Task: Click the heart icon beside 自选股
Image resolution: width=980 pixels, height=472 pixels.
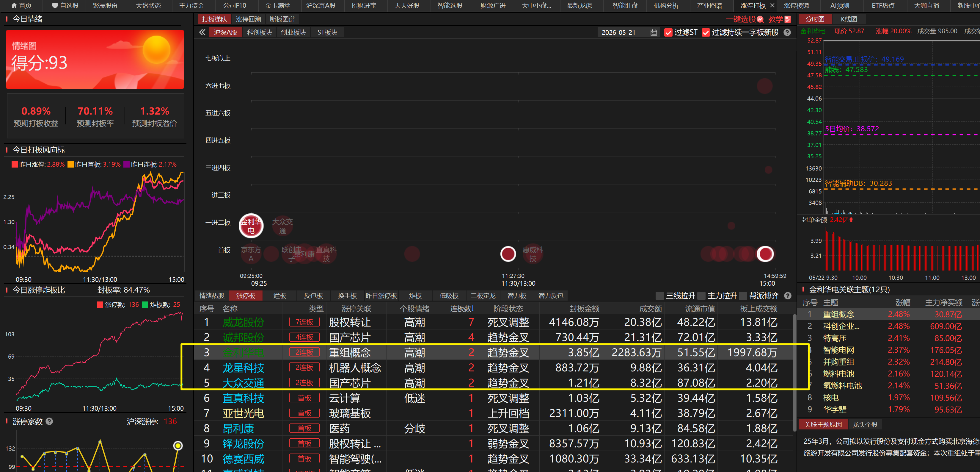Action: point(55,6)
